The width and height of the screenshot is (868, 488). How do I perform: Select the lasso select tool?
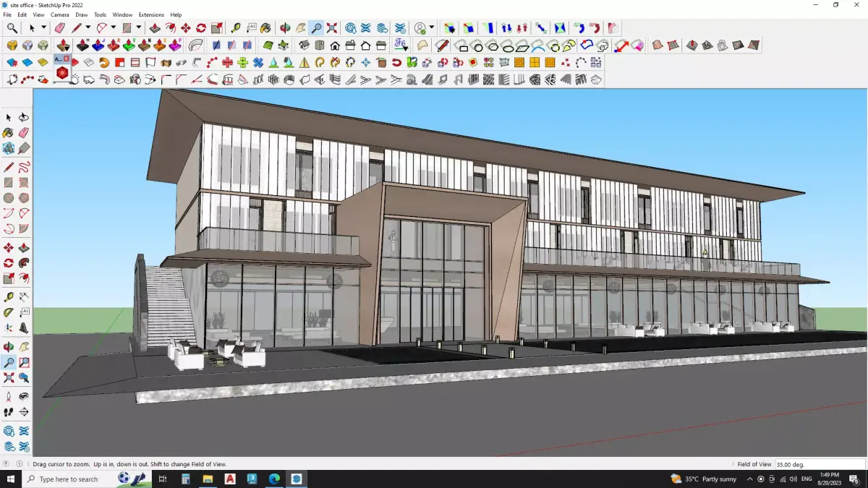(x=24, y=117)
